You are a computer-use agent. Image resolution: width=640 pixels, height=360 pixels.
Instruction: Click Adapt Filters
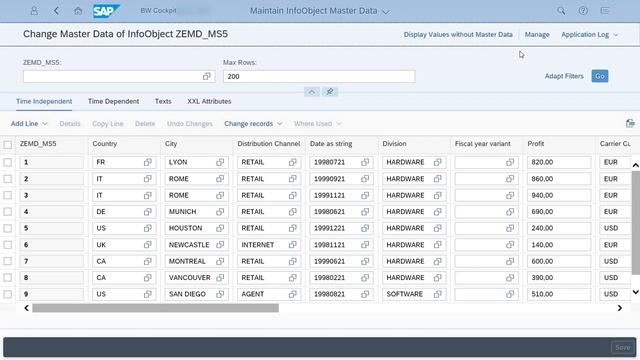point(564,76)
